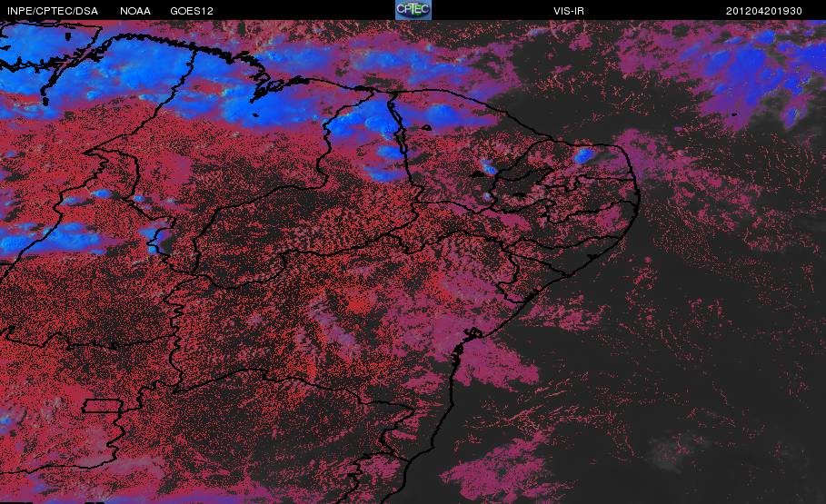Click the NOAA label in header
This screenshot has width=826, height=504.
tap(134, 11)
